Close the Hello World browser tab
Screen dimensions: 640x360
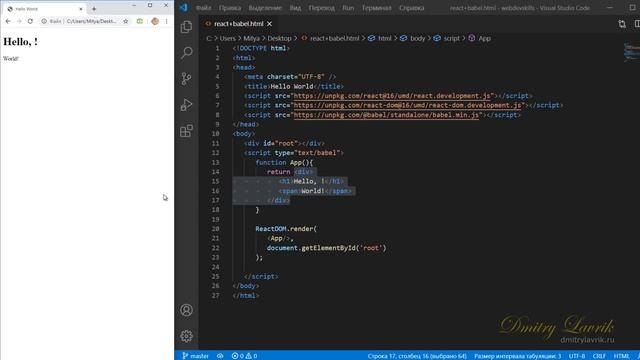81,9
